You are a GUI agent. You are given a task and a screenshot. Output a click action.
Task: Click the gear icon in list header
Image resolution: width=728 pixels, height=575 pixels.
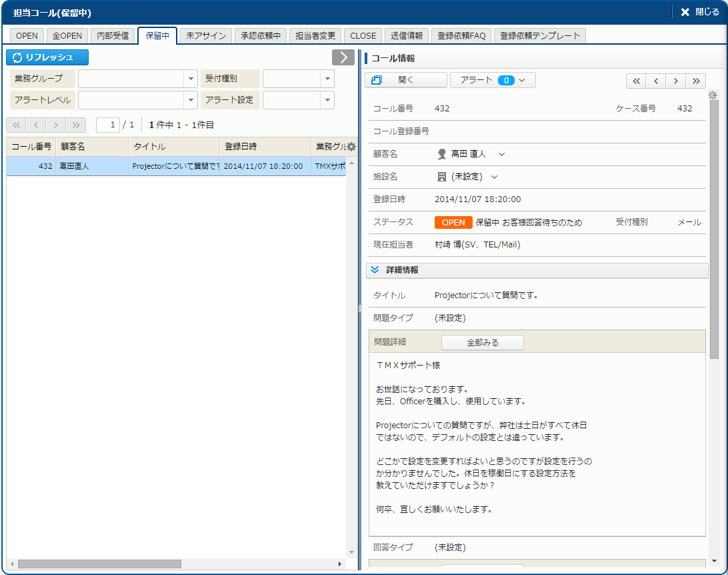pyautogui.click(x=351, y=147)
